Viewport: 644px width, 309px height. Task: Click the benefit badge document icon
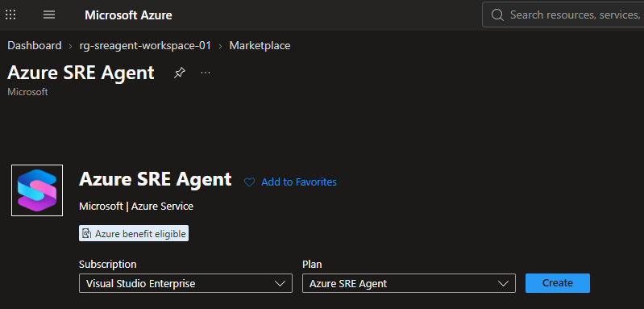[x=87, y=234]
